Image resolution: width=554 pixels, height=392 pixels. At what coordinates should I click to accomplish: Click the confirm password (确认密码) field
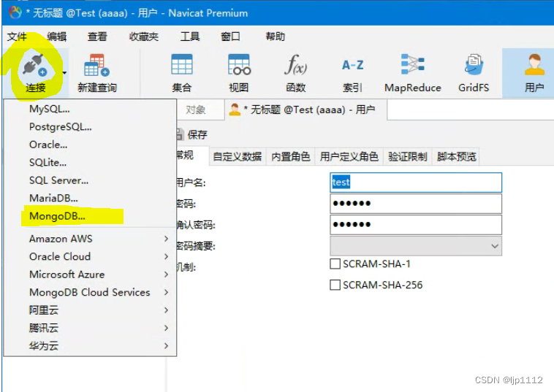coord(416,224)
